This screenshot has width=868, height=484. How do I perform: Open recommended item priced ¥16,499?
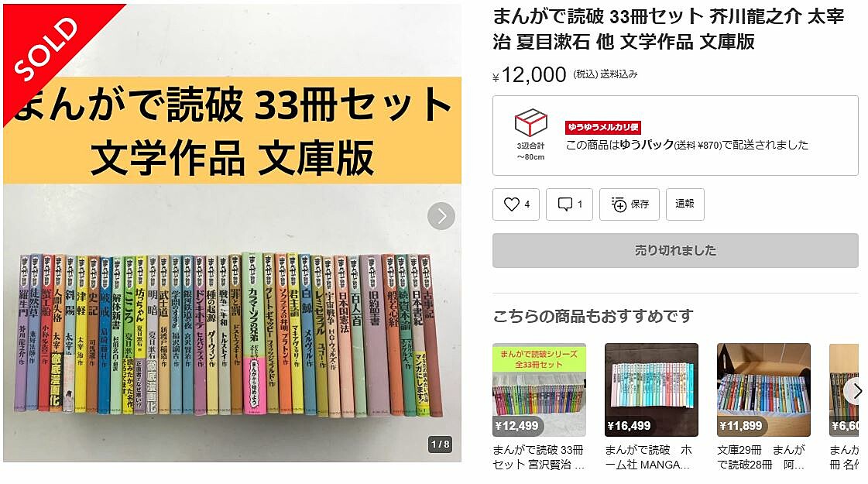click(x=651, y=390)
